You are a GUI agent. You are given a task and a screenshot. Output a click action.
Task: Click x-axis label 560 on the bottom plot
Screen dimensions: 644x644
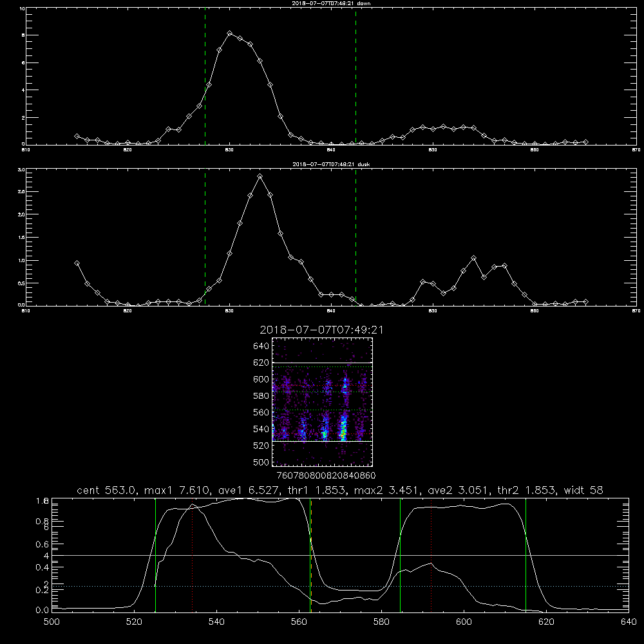coord(299,622)
